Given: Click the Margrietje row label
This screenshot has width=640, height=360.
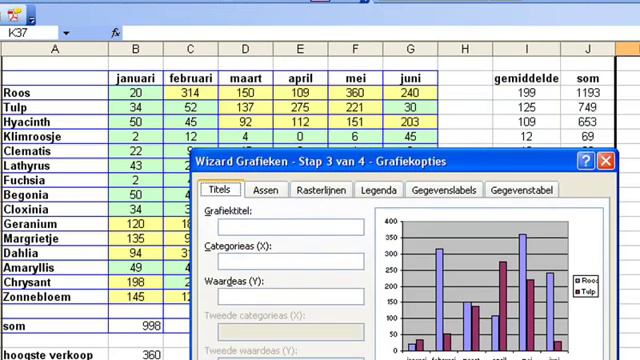Looking at the screenshot, I should (55, 239).
